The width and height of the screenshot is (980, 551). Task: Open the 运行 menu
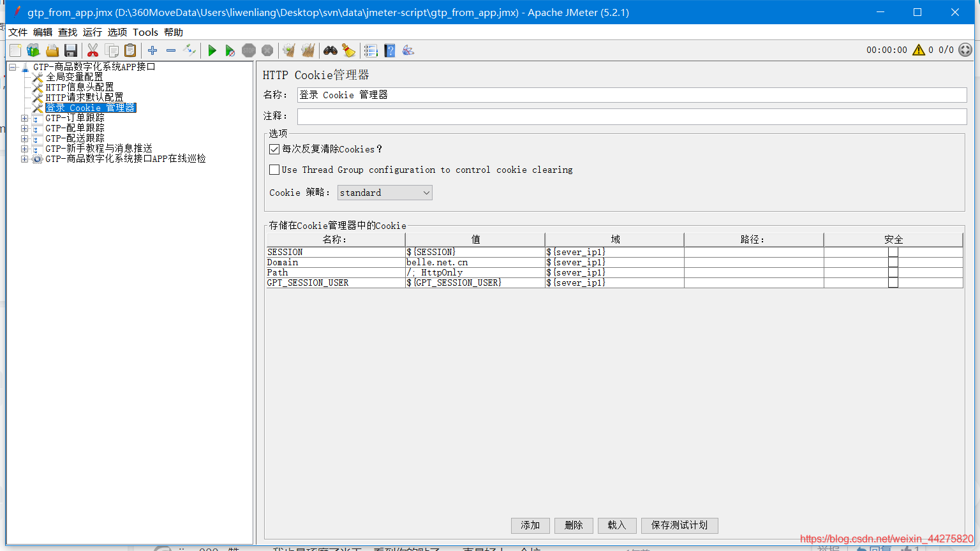[x=93, y=32]
